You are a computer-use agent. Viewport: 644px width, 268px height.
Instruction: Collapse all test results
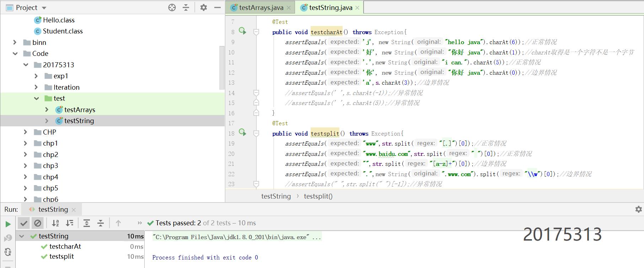pyautogui.click(x=101, y=223)
